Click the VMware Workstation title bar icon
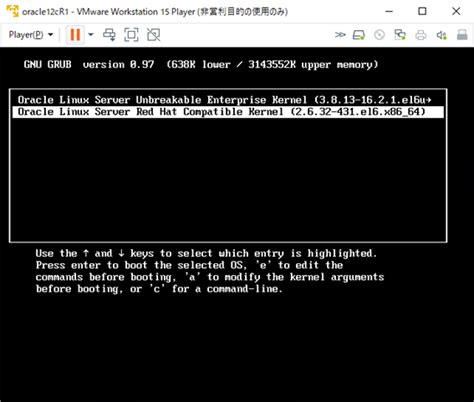 click(x=13, y=11)
